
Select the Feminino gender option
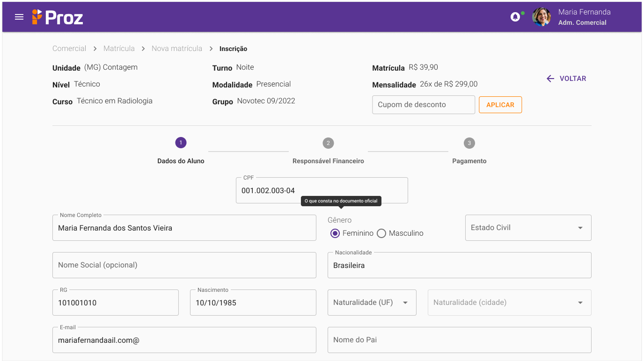[x=335, y=233]
